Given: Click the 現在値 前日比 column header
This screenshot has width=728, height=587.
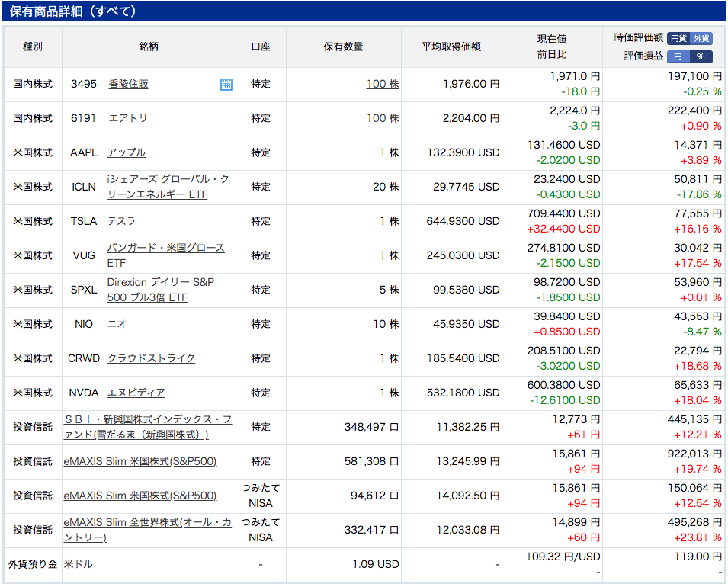Looking at the screenshot, I should (x=552, y=47).
